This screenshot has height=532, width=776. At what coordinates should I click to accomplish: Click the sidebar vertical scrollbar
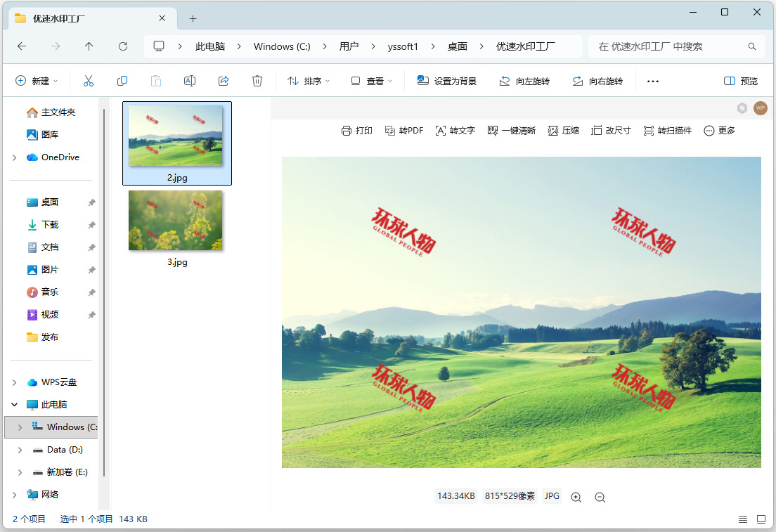[x=104, y=292]
